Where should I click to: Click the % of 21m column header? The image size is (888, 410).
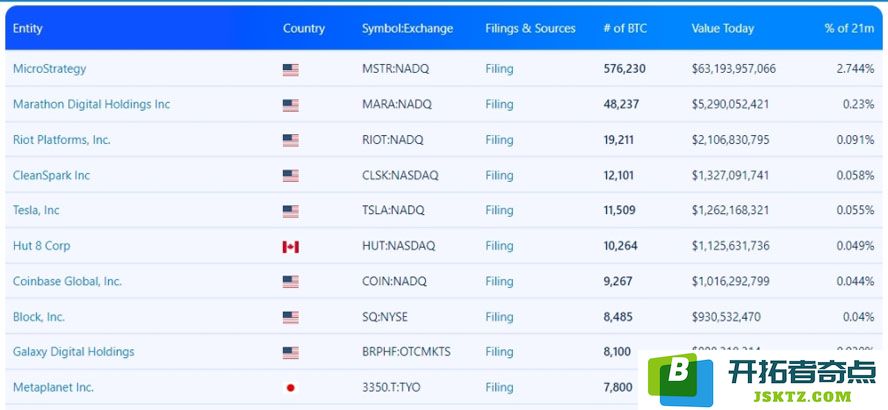(849, 28)
